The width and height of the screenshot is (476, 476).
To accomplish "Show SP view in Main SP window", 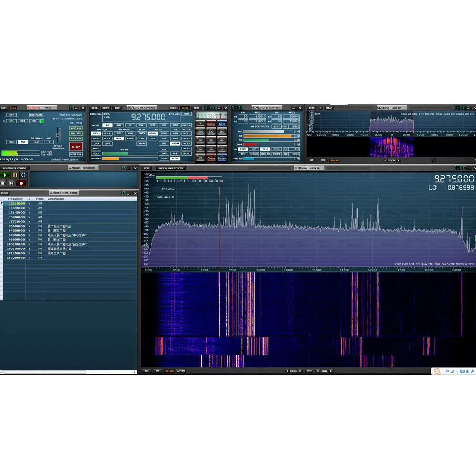I will click(147, 371).
